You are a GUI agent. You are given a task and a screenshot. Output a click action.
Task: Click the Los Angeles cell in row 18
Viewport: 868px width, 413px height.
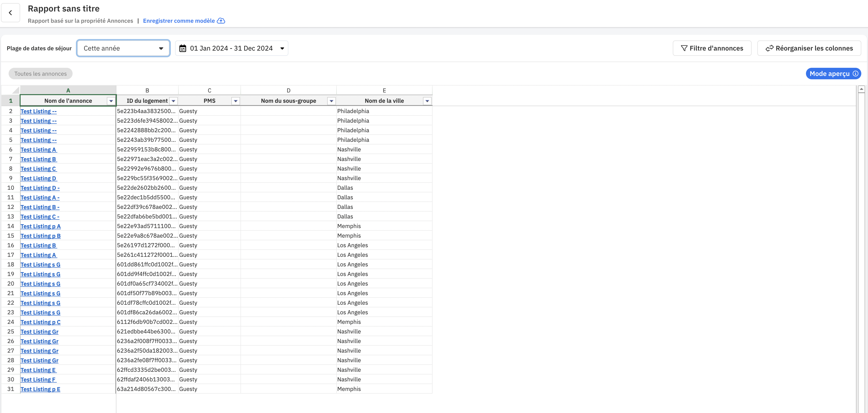click(384, 264)
